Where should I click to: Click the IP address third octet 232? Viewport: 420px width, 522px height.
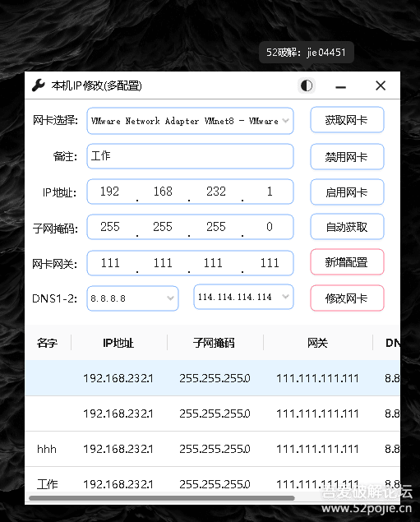point(216,192)
